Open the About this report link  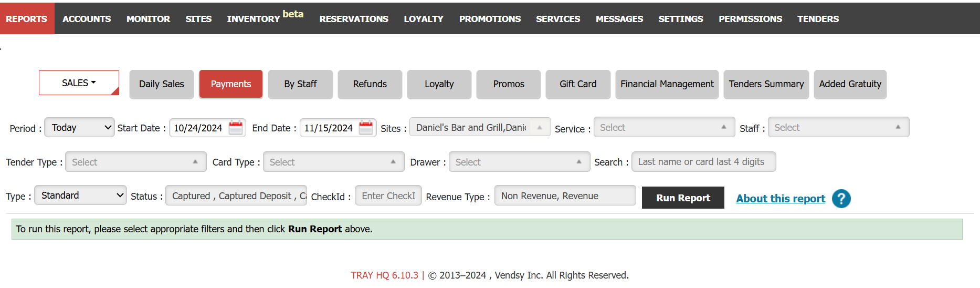(x=780, y=199)
